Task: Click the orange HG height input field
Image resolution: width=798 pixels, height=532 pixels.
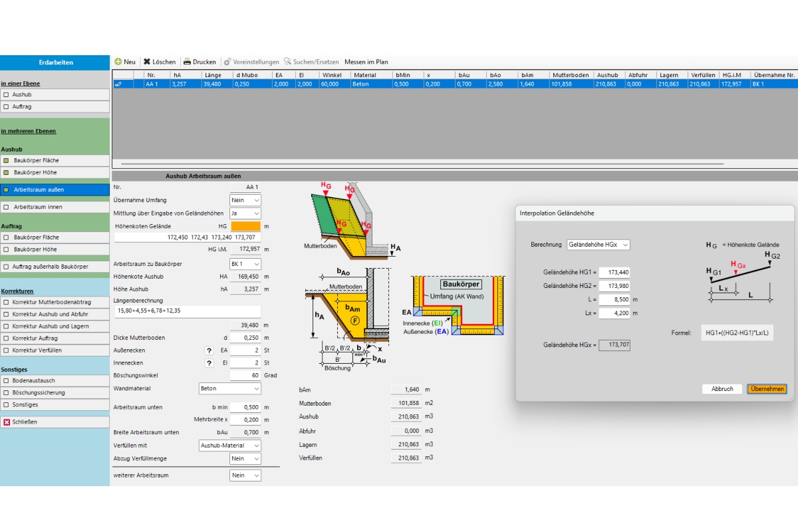Action: (246, 227)
